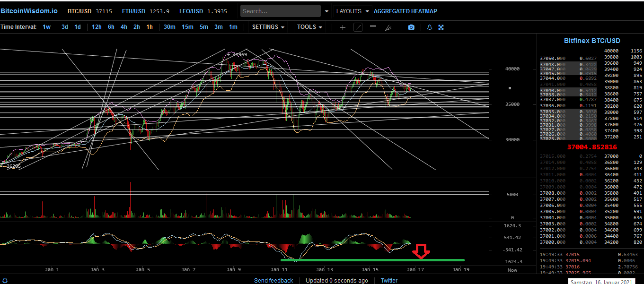Open the TOOLS dropdown
Viewport: 644px width, 284px height.
[x=309, y=27]
